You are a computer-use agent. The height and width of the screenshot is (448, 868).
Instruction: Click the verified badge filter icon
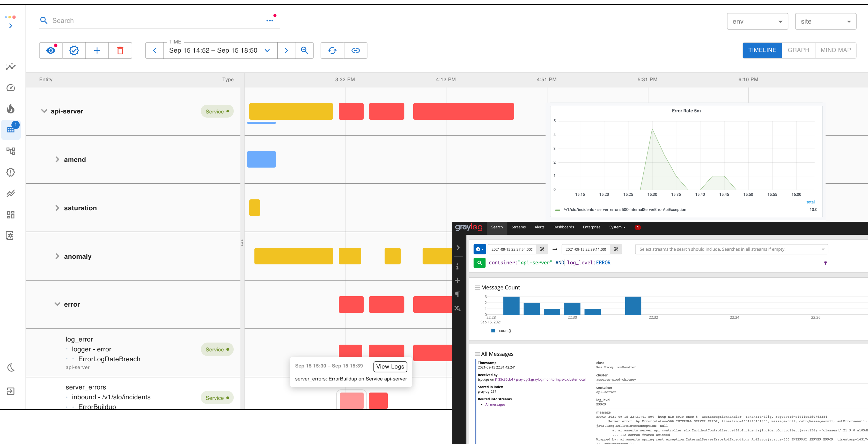click(74, 50)
